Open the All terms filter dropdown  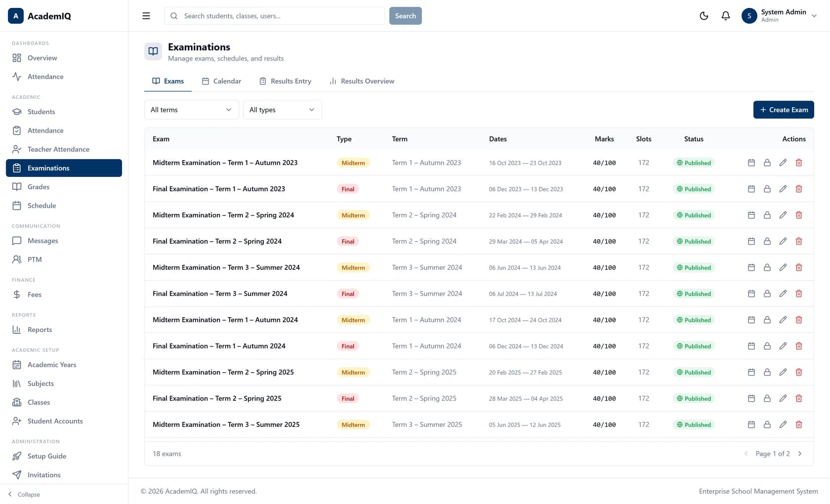(x=192, y=110)
